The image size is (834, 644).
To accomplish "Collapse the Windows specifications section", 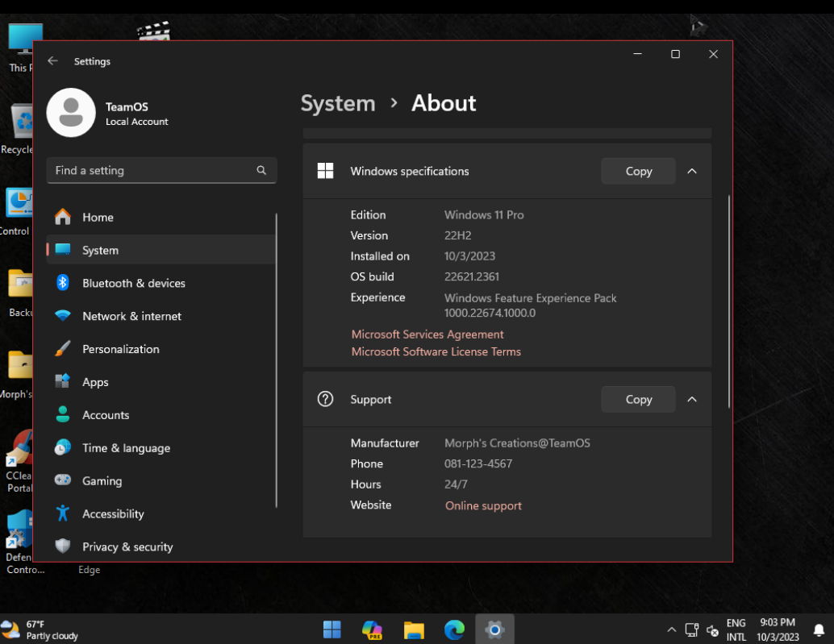I will (692, 171).
